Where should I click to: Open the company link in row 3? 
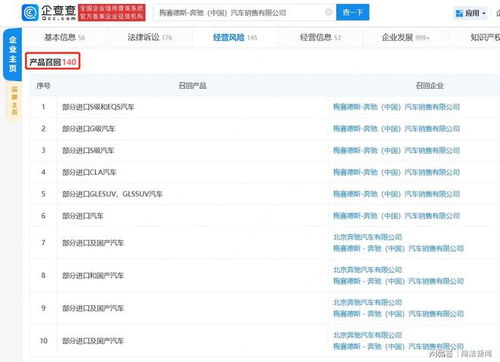point(396,150)
